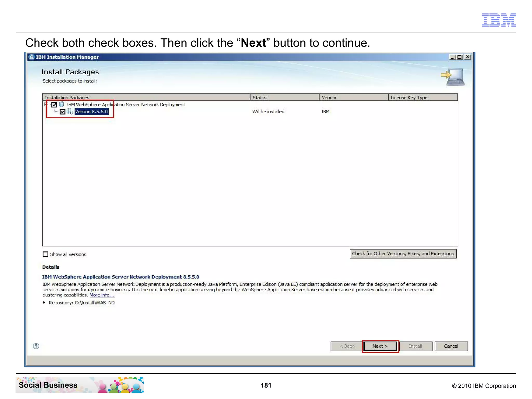Enable the Show all versions checkbox

[45, 254]
